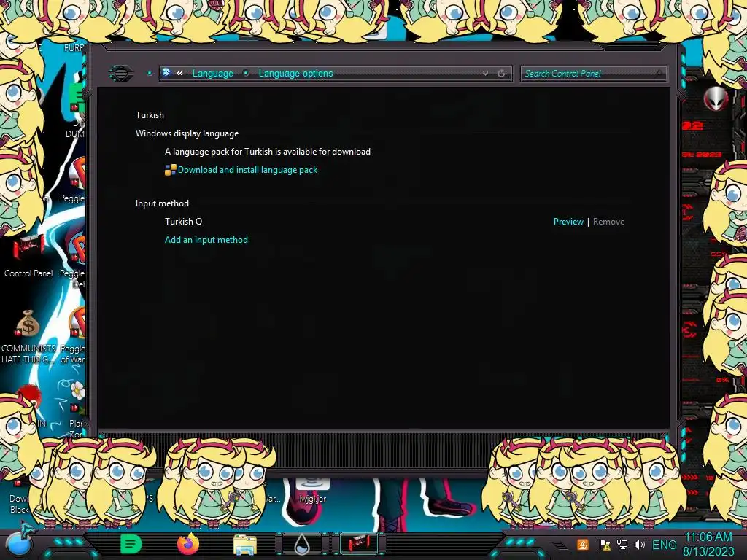The width and height of the screenshot is (747, 560).
Task: Open the Java tray icon
Action: pos(582,545)
